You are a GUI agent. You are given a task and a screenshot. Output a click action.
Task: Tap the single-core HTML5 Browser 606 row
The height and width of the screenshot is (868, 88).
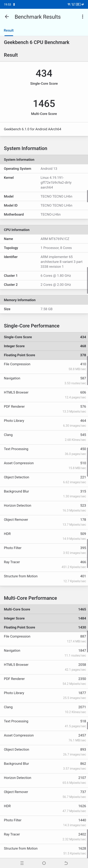click(44, 395)
